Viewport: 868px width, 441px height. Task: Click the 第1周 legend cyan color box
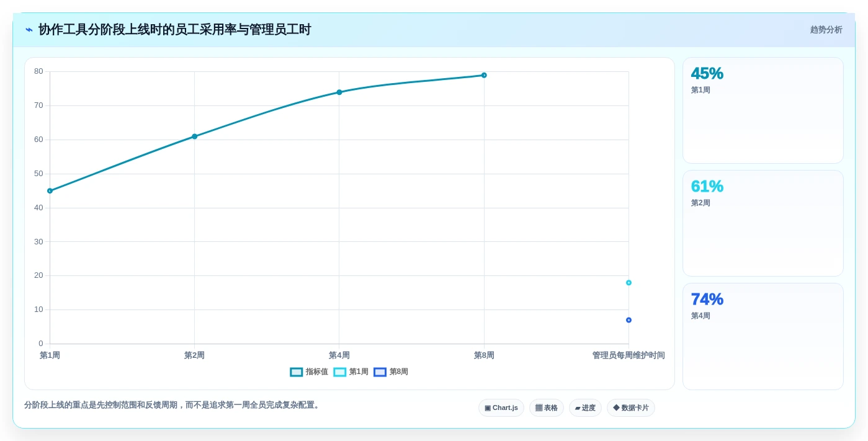340,372
